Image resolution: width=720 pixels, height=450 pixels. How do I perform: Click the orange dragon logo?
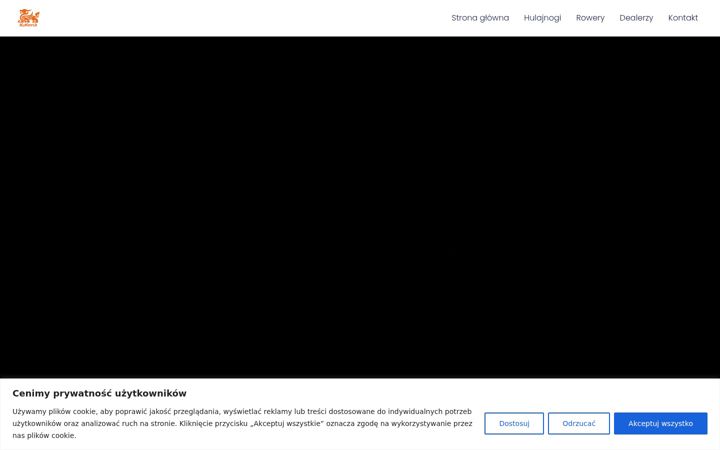tap(28, 18)
